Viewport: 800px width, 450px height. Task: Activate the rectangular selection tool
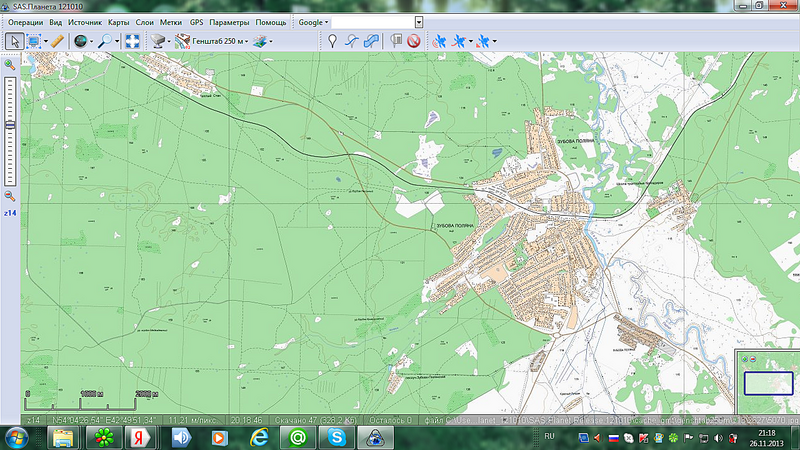34,41
